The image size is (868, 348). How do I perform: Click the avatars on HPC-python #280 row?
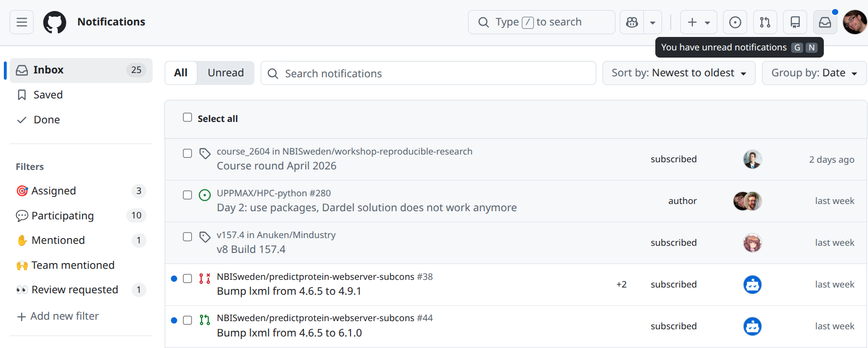point(747,201)
